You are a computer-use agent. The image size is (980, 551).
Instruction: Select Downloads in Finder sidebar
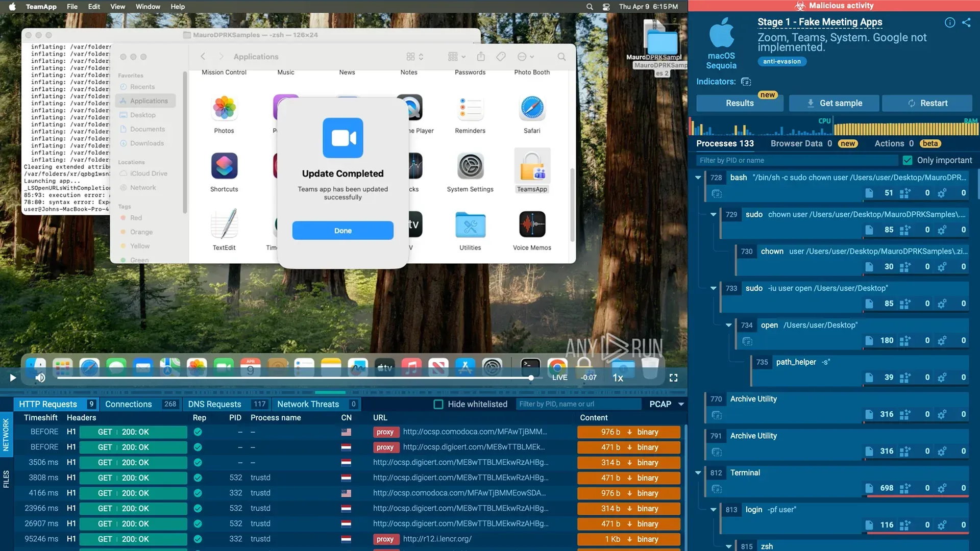(146, 143)
